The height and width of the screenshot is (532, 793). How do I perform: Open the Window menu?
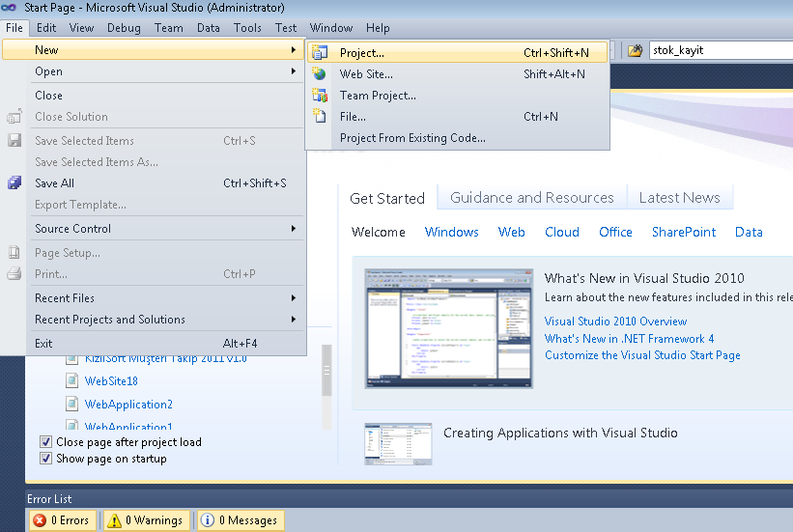[x=331, y=28]
